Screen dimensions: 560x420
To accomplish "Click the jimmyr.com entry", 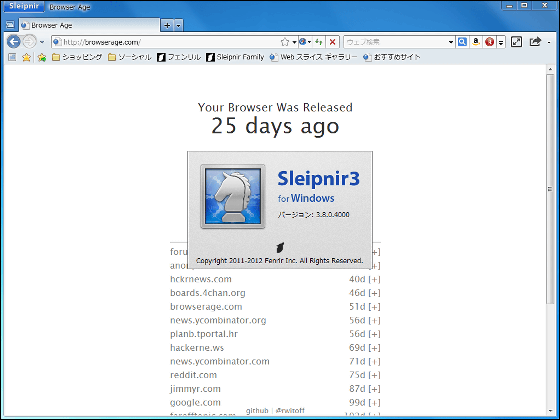I will tap(195, 389).
